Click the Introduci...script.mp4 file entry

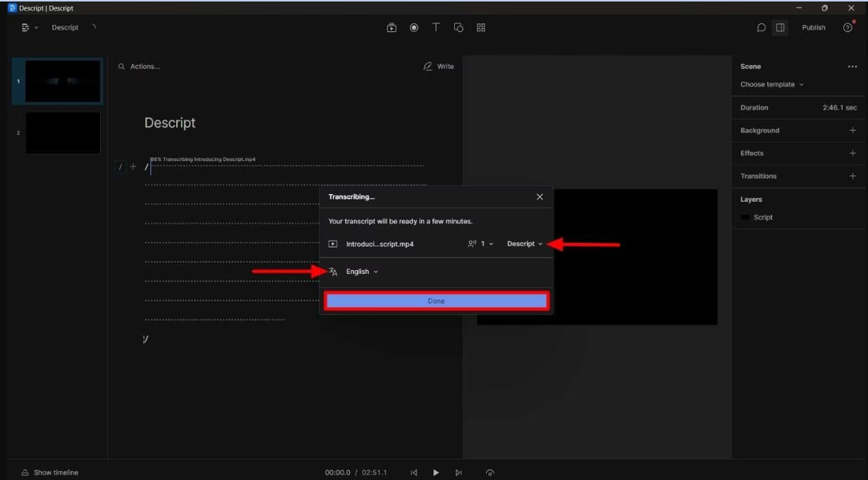pos(380,244)
